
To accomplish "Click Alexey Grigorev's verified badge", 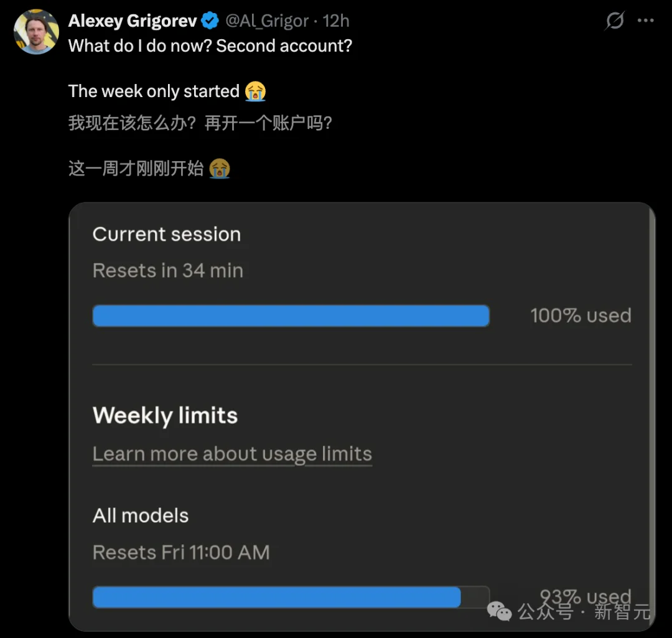I will (x=210, y=20).
